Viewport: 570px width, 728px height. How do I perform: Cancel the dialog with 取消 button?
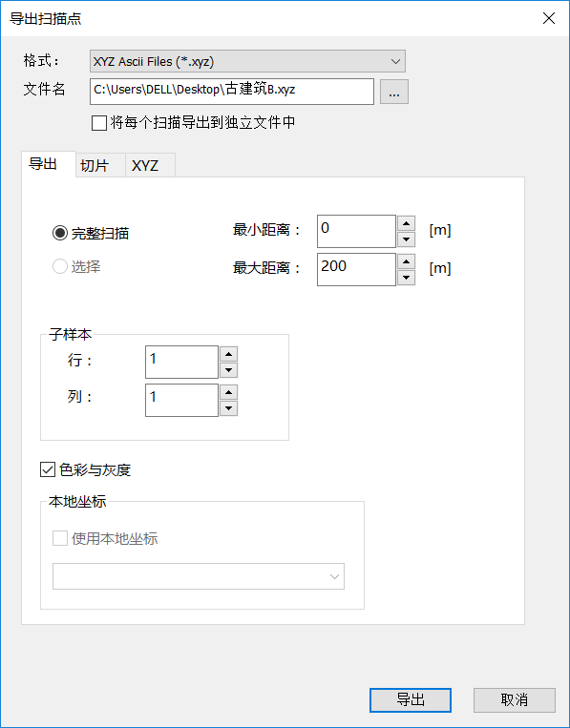515,699
